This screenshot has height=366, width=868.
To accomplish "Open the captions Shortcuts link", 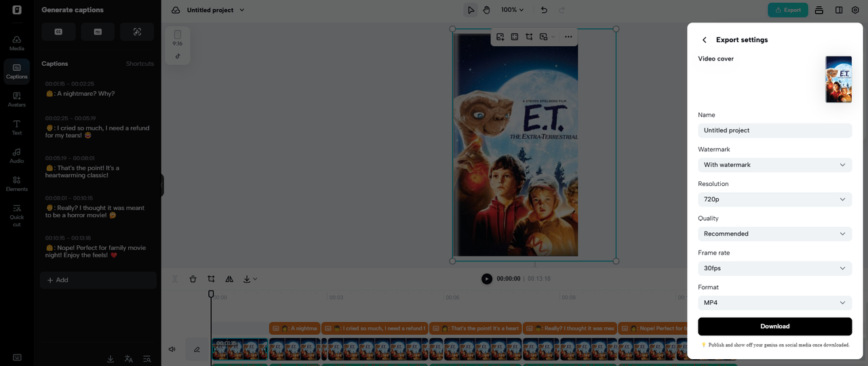I will pyautogui.click(x=140, y=64).
